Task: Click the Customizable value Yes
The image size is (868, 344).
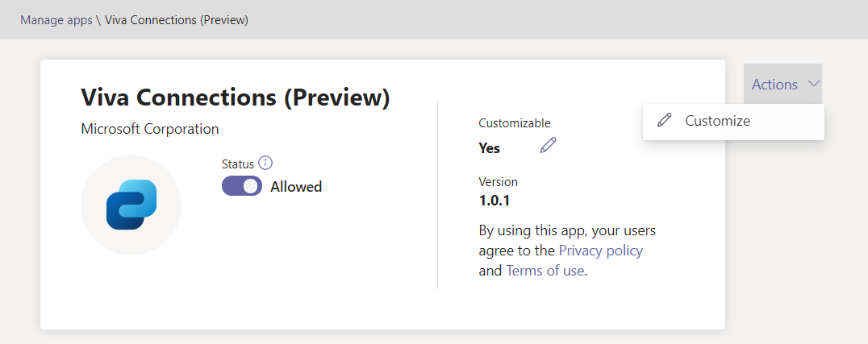Action: click(489, 147)
